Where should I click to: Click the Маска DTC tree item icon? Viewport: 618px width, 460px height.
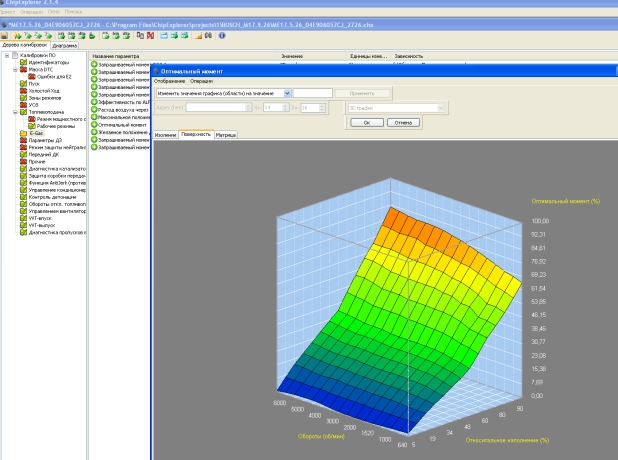tap(23, 69)
